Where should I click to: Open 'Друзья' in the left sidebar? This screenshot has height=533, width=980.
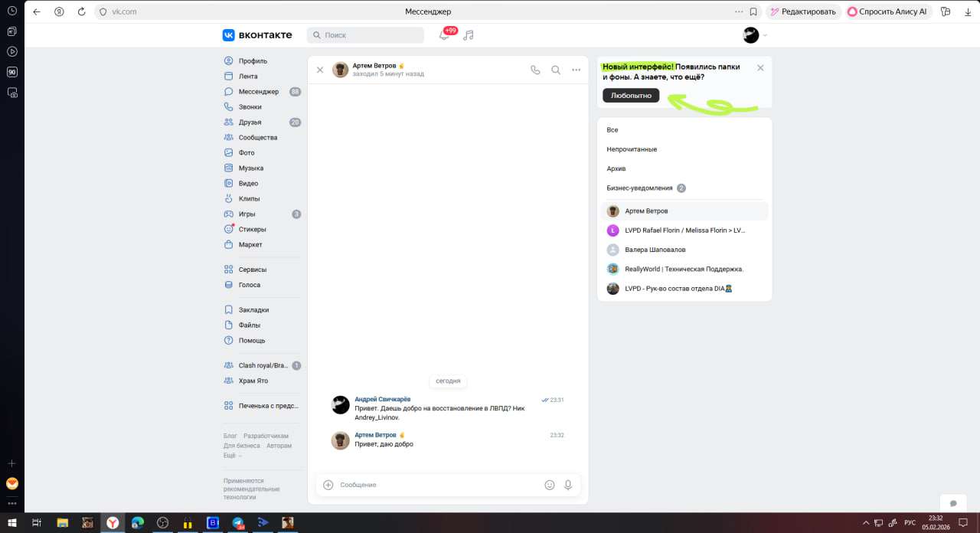[x=250, y=123]
